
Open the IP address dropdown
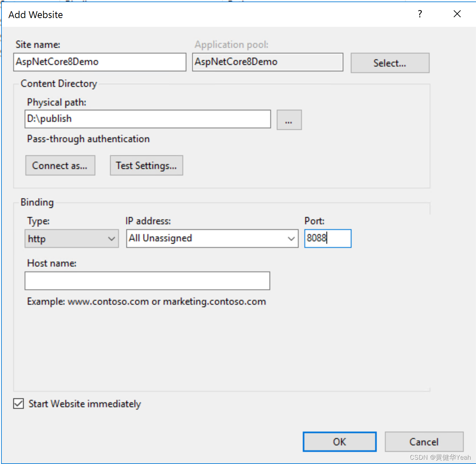pos(291,239)
